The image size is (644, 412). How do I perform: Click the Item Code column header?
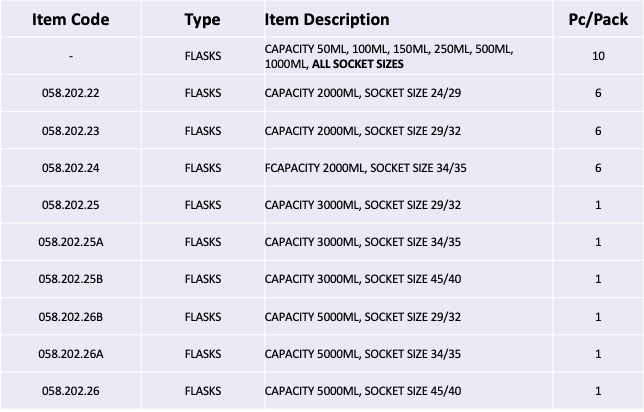(70, 19)
